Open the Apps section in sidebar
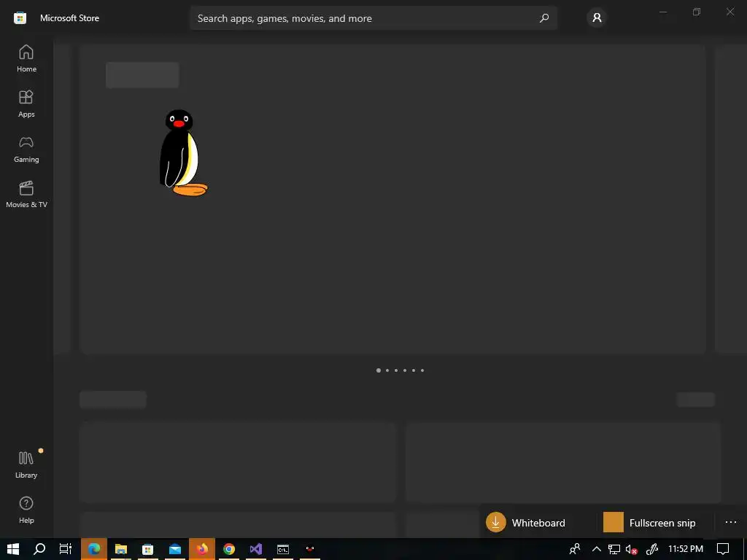Screen dimensions: 747x560 point(26,104)
